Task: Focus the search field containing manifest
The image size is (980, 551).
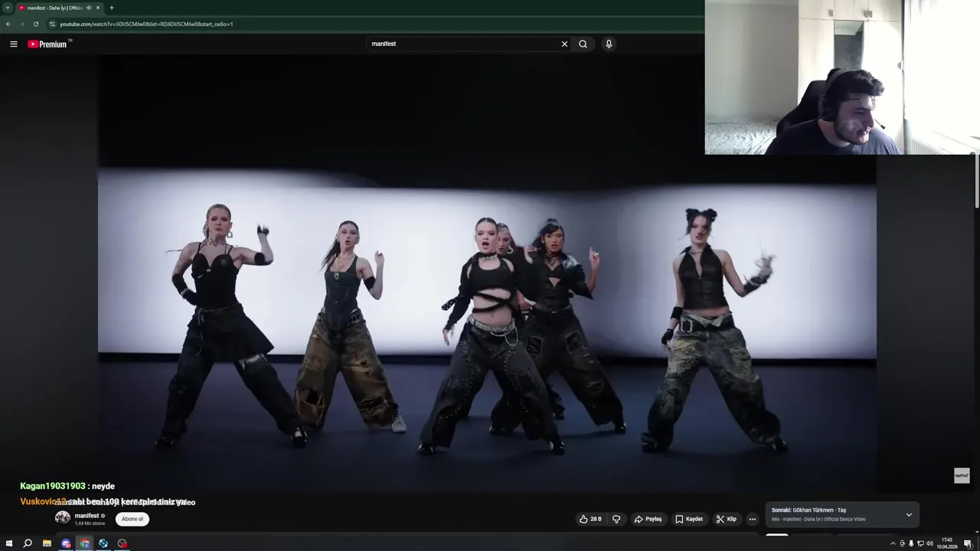Action: [463, 44]
